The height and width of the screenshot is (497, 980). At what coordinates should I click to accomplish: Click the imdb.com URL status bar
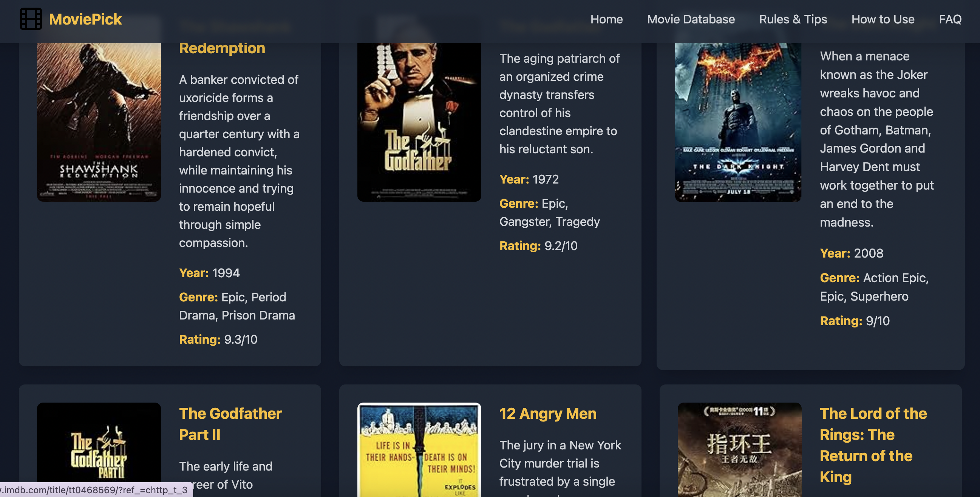pos(96,490)
